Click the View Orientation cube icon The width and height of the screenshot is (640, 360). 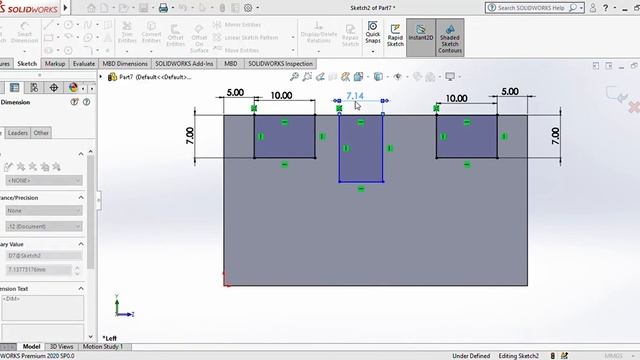pos(358,77)
